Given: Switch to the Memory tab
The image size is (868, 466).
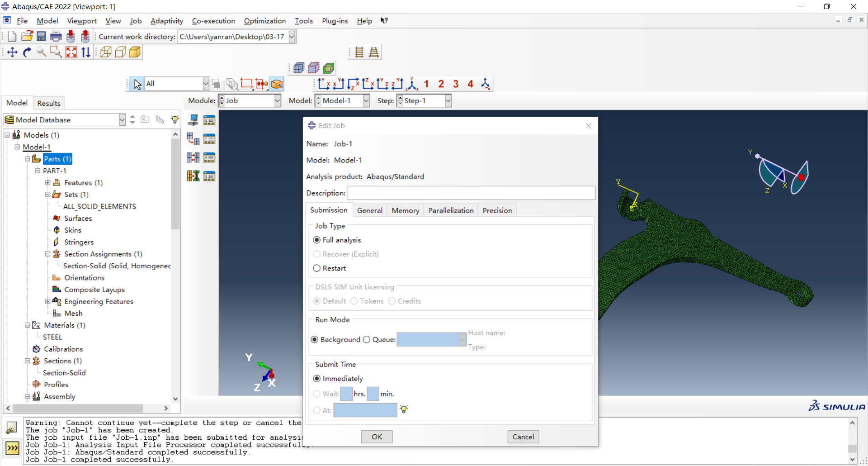Looking at the screenshot, I should coord(406,210).
